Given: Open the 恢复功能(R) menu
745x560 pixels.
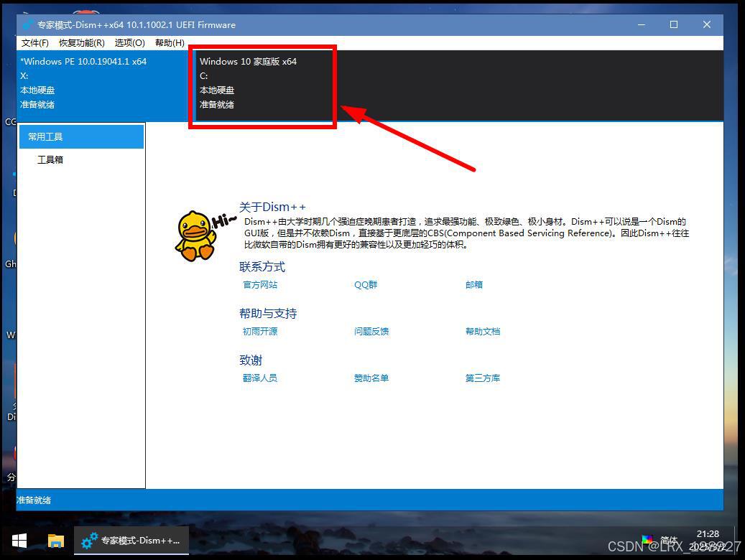Looking at the screenshot, I should click(82, 43).
